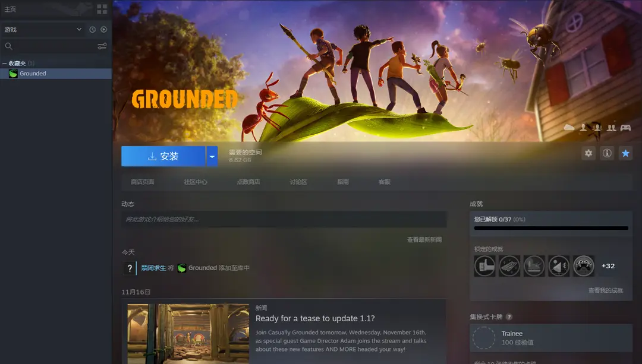
Task: Click the 11月16日 date heading
Action: click(x=136, y=292)
